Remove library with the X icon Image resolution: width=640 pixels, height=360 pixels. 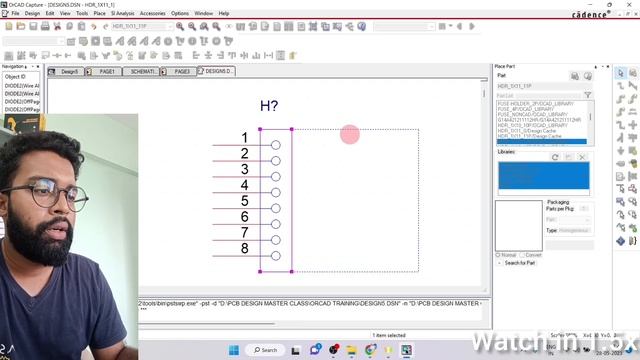coord(582,157)
